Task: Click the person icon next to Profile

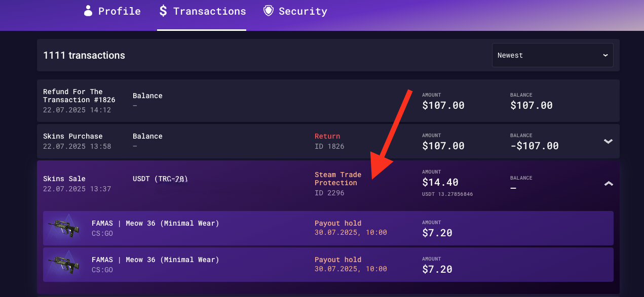Action: coord(88,11)
